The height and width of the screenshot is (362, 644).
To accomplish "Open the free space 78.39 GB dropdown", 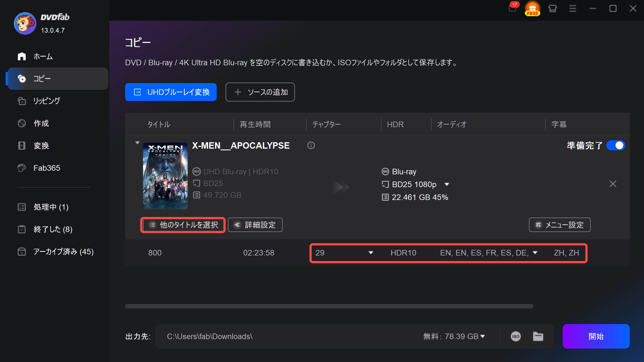I will (x=482, y=337).
